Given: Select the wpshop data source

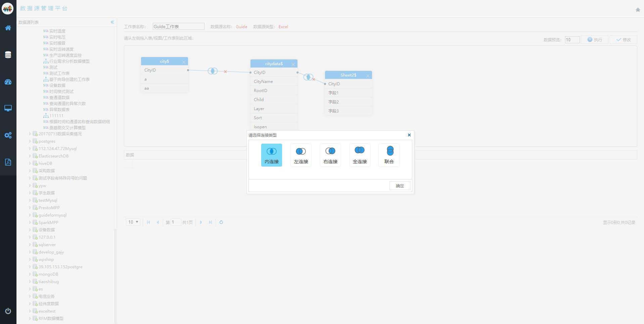Looking at the screenshot, I should coord(46,260).
